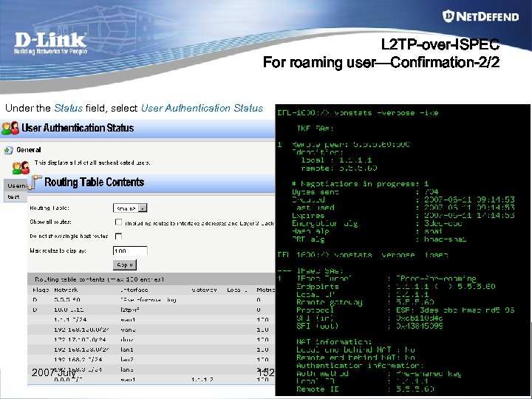Select the 5.5.5.60 network route row
The height and width of the screenshot is (399, 532).
pyautogui.click(x=151, y=300)
